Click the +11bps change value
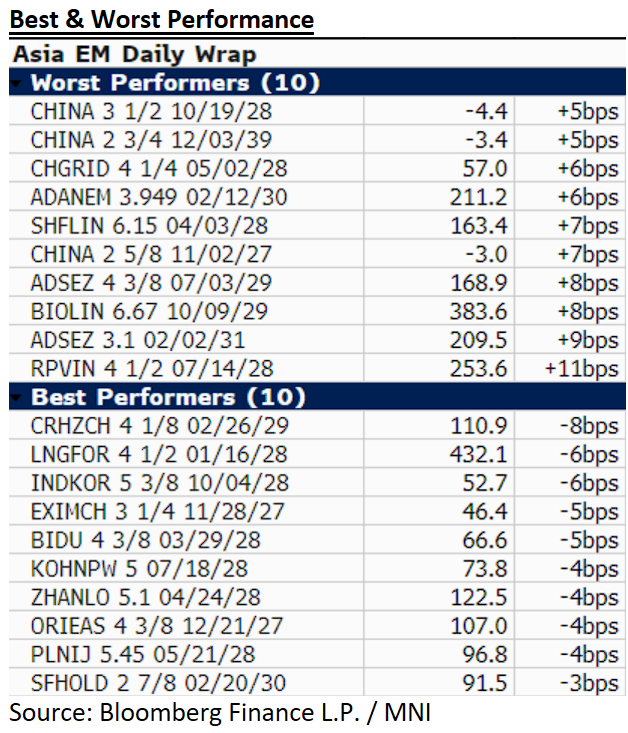This screenshot has width=628, height=733. 582,369
